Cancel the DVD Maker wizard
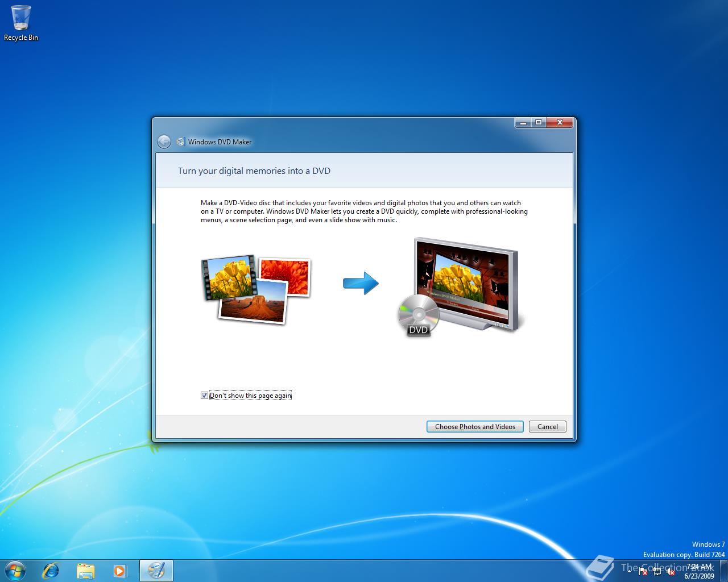This screenshot has height=582, width=728. pos(548,427)
